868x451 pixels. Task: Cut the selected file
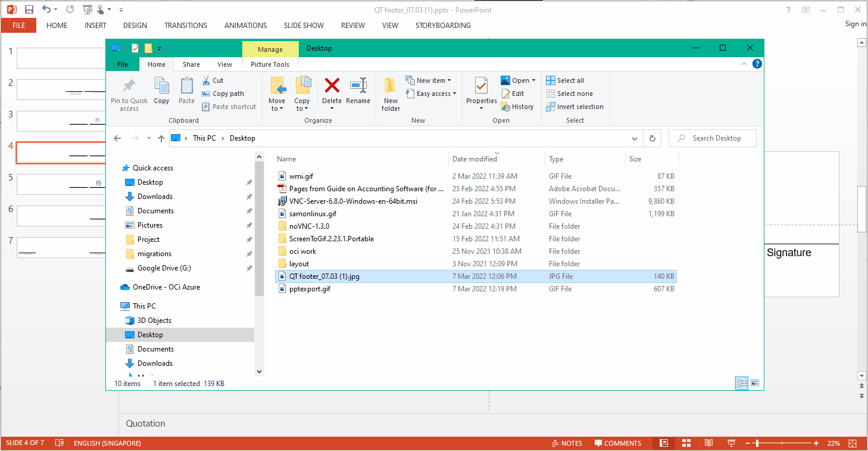[213, 80]
